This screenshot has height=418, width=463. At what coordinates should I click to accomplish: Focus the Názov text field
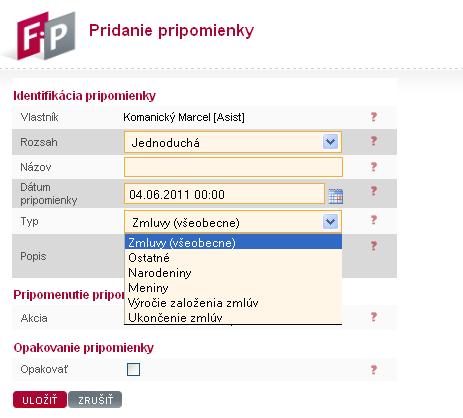click(x=233, y=167)
